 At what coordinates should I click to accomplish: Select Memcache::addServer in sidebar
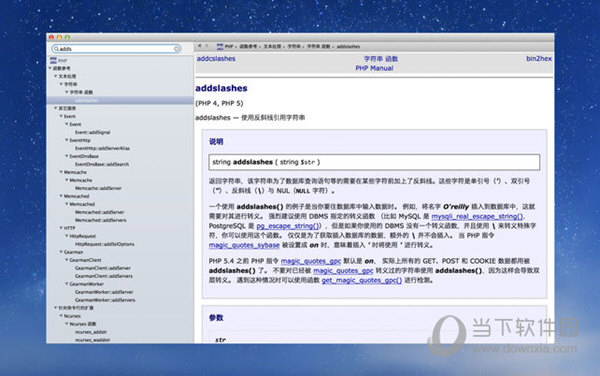[x=98, y=188]
